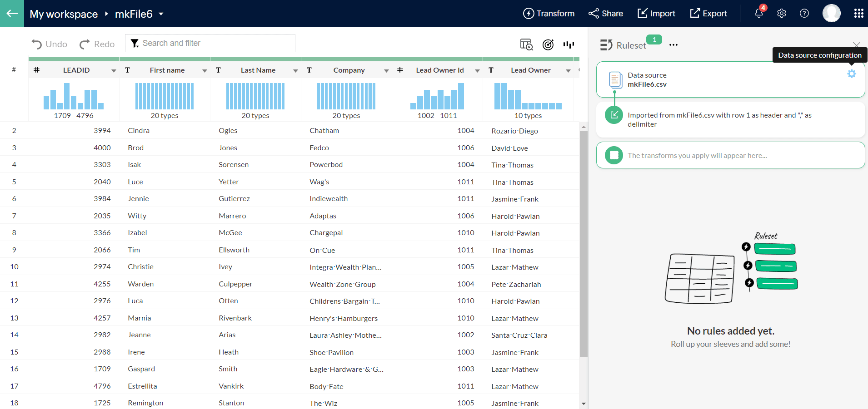Click the target data quality icon
Image resolution: width=868 pixels, height=409 pixels.
pyautogui.click(x=548, y=44)
